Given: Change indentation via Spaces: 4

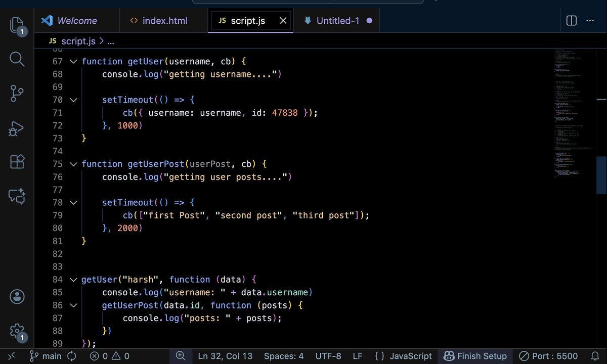Looking at the screenshot, I should click(x=284, y=356).
